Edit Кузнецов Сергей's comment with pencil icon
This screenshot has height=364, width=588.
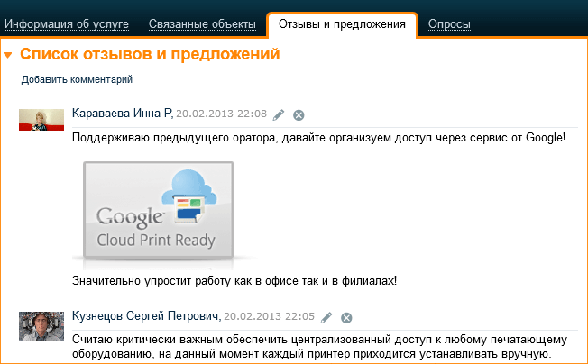(326, 317)
